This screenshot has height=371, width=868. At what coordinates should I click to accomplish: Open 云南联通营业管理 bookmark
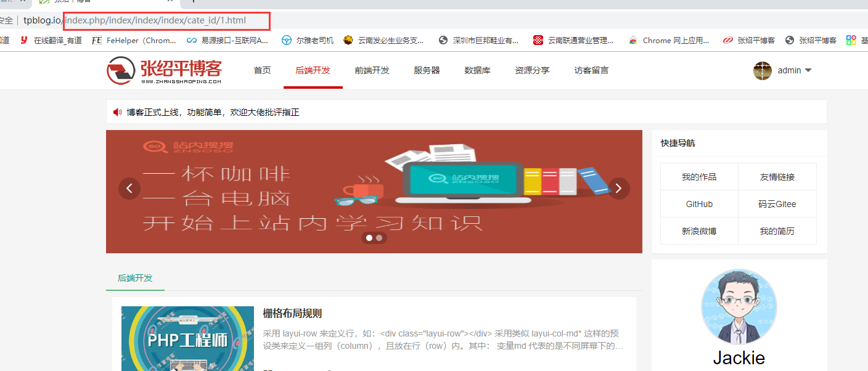click(573, 40)
